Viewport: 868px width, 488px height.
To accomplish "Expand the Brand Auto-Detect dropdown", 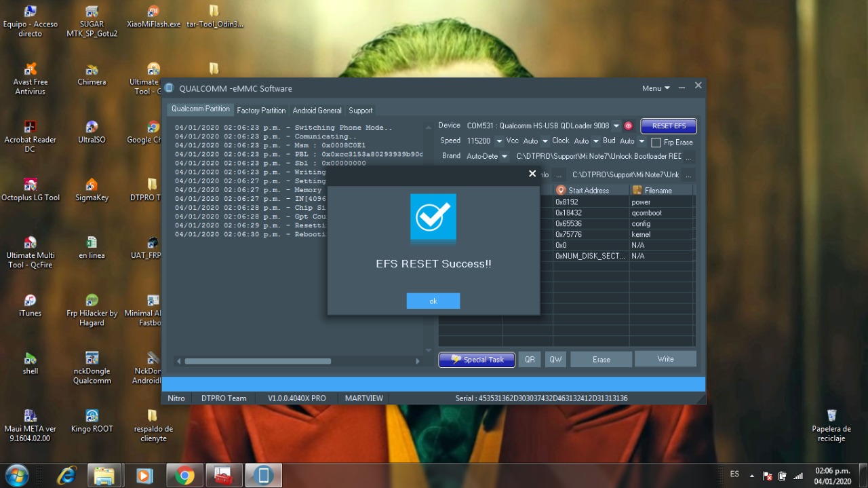I will [504, 156].
